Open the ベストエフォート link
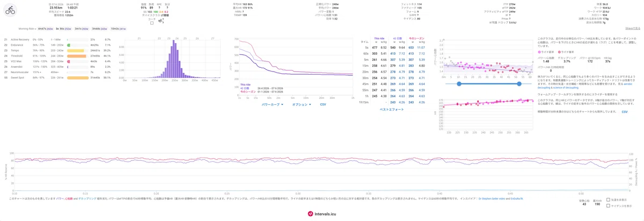644x221 pixels. [x=392, y=109]
